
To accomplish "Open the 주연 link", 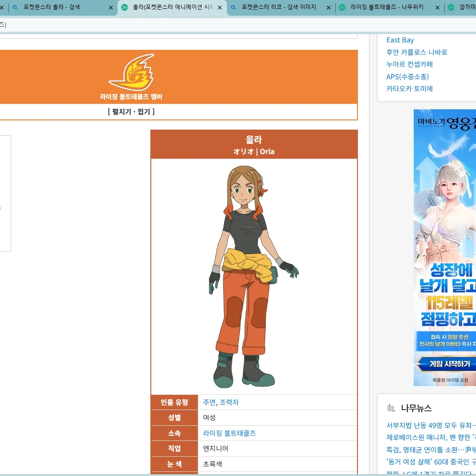I will 209,402.
